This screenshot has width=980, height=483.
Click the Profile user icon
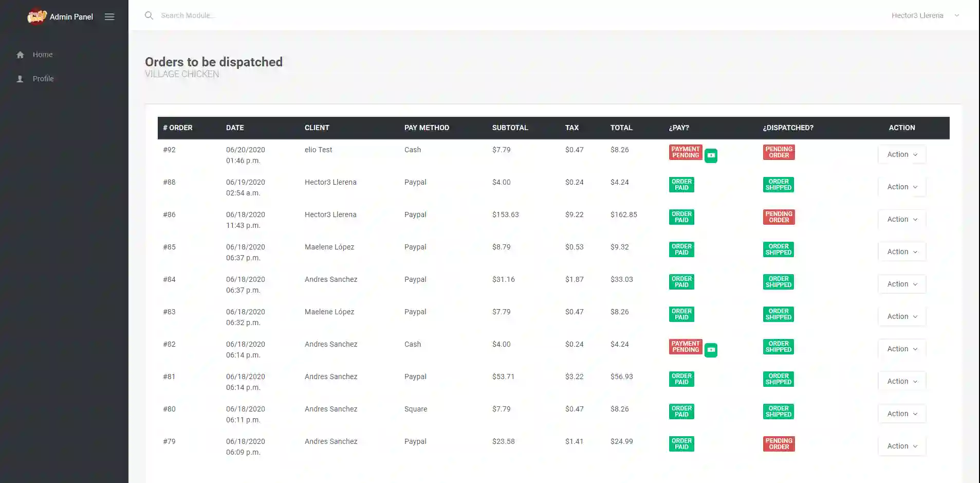(20, 79)
